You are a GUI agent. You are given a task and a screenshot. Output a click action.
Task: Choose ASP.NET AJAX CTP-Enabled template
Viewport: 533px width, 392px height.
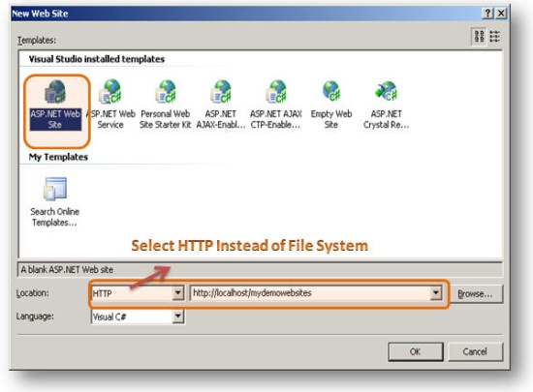point(275,105)
